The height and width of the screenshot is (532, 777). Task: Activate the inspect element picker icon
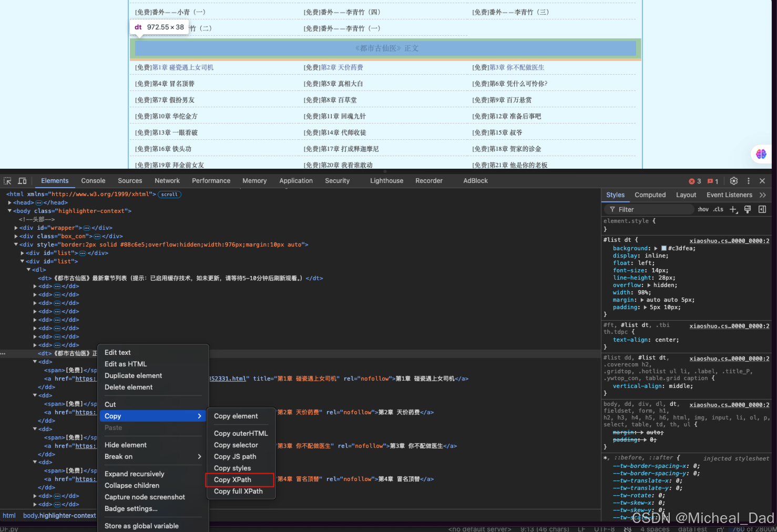tap(7, 181)
